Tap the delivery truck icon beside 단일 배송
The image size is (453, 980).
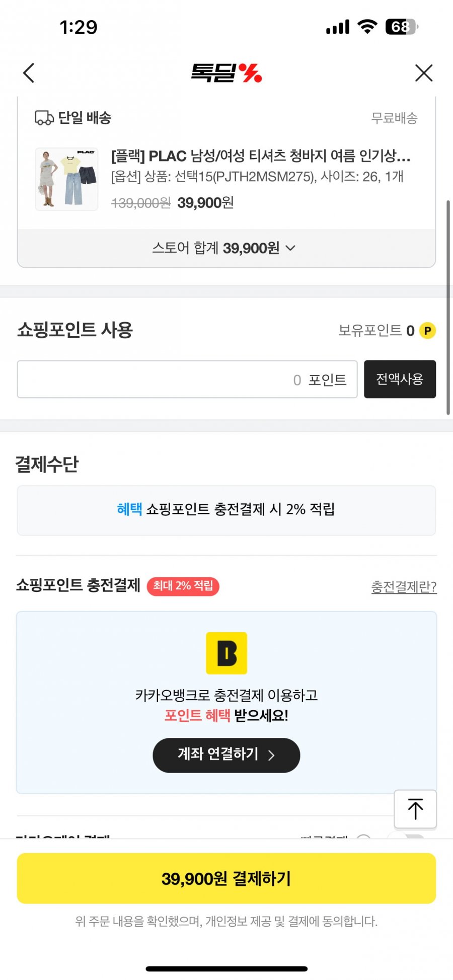click(44, 118)
